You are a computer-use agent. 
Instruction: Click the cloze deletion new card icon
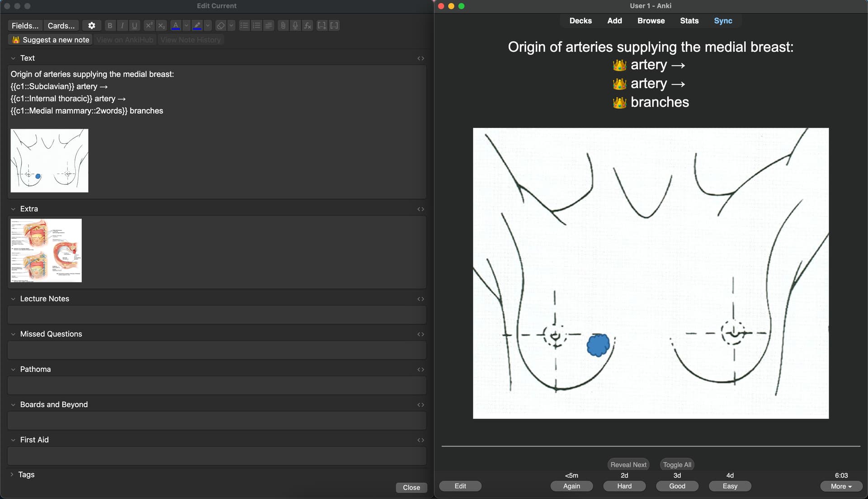coord(321,26)
